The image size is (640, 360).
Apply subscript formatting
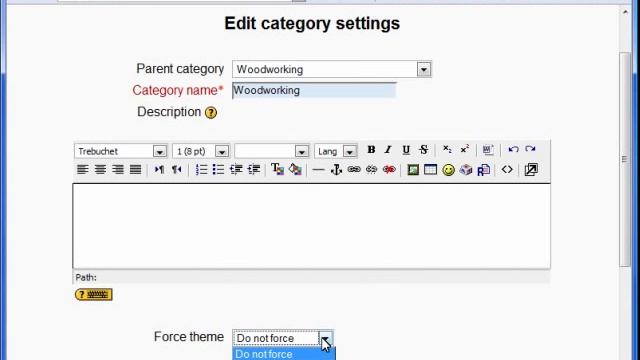point(447,150)
